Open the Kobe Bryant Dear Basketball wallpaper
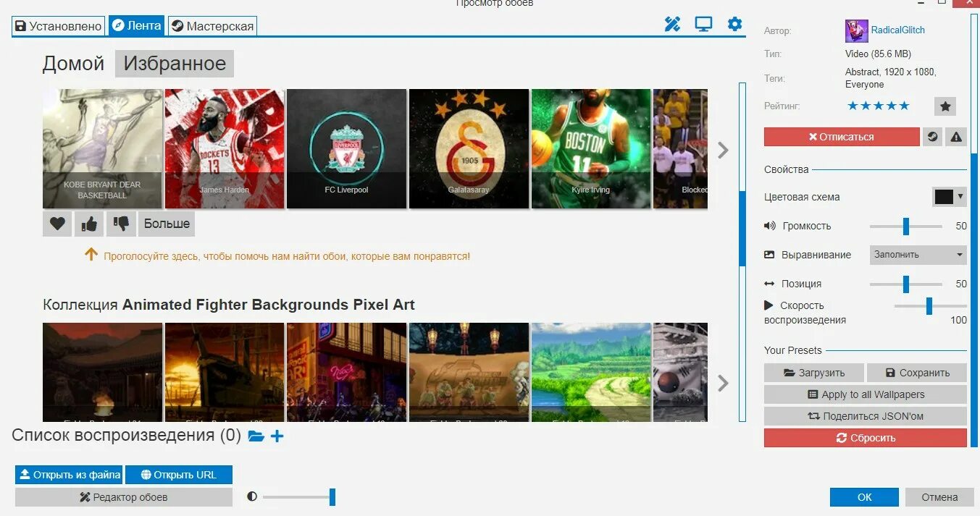Screen dimensions: 980x516 (x=102, y=149)
